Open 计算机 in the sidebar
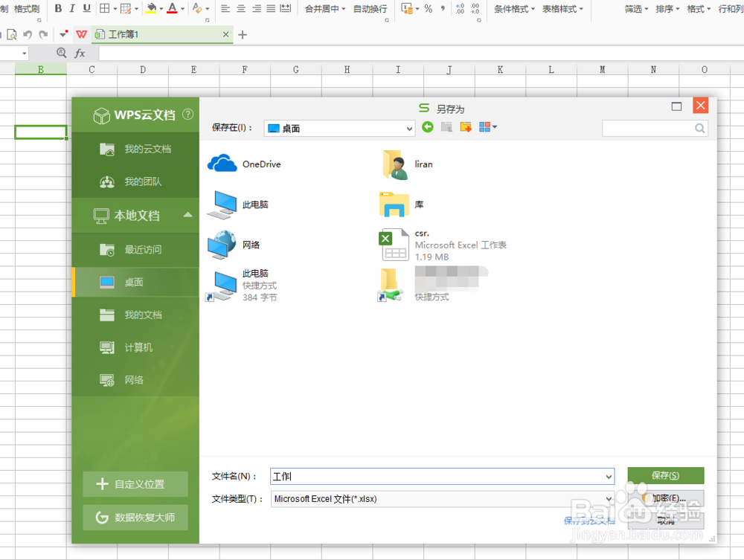The width and height of the screenshot is (744, 560). pos(135,347)
